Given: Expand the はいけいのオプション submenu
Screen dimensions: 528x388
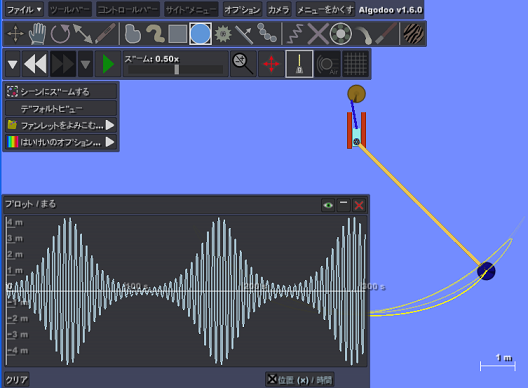Looking at the screenshot, I should point(61,142).
